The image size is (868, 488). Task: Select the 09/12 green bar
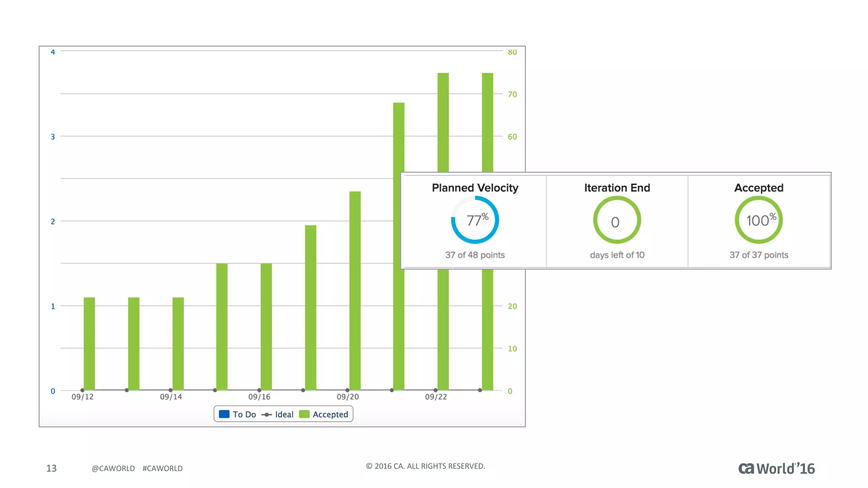tap(89, 343)
